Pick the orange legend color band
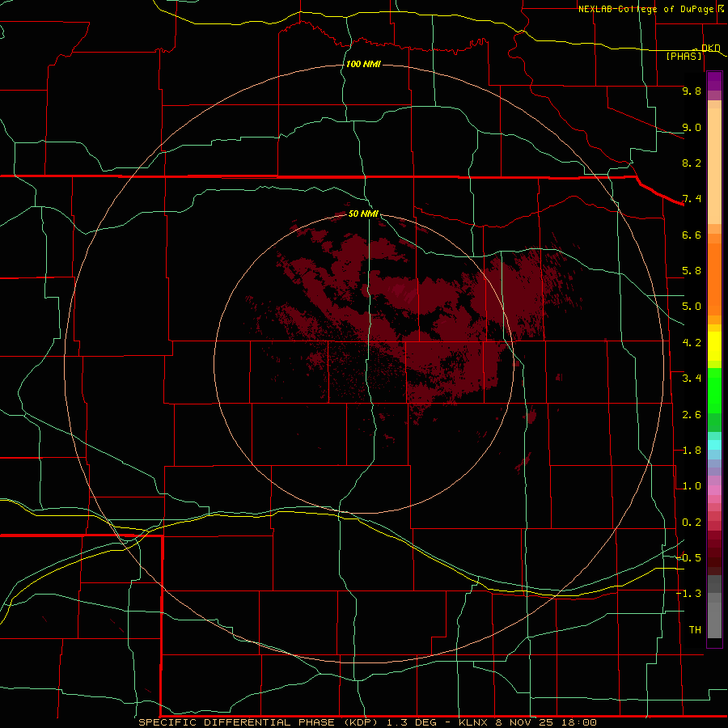 [714, 280]
